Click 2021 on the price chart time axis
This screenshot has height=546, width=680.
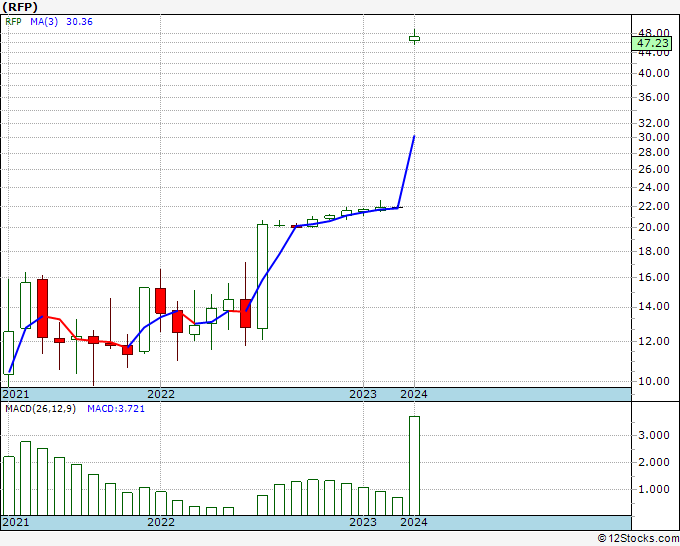pos(16,394)
